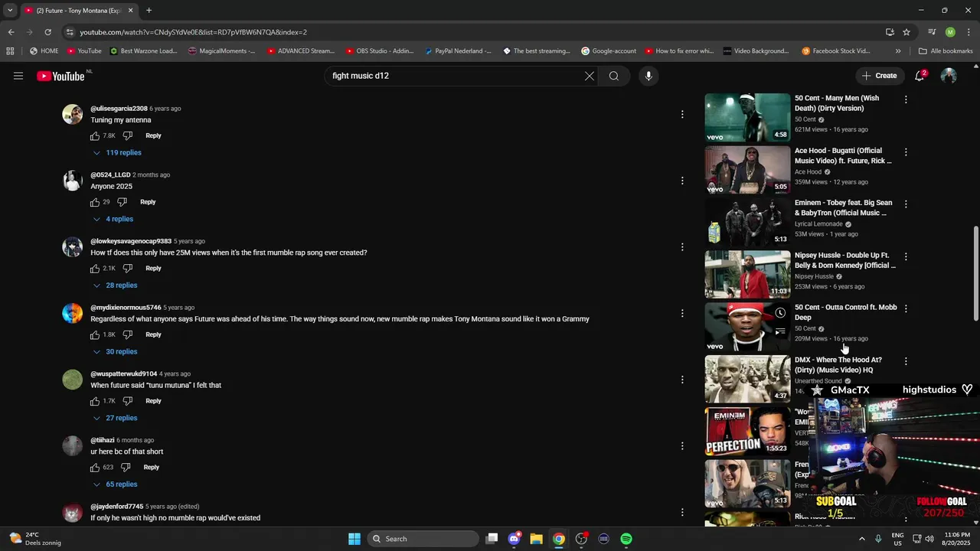The image size is (980, 551).
Task: Open the YouTube guide hamburger menu
Action: pyautogui.click(x=18, y=76)
